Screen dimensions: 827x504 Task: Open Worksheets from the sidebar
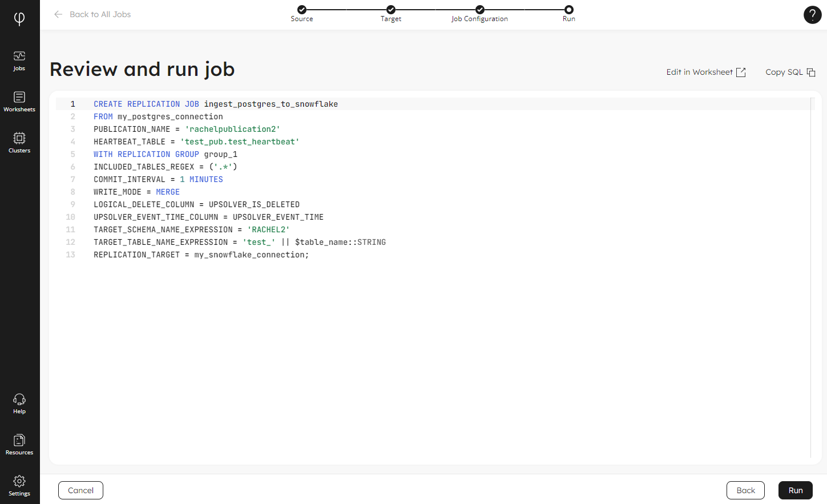pos(19,102)
